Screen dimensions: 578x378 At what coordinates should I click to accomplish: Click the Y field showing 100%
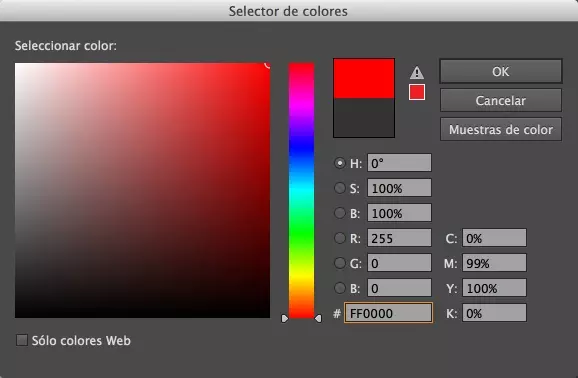pyautogui.click(x=494, y=288)
